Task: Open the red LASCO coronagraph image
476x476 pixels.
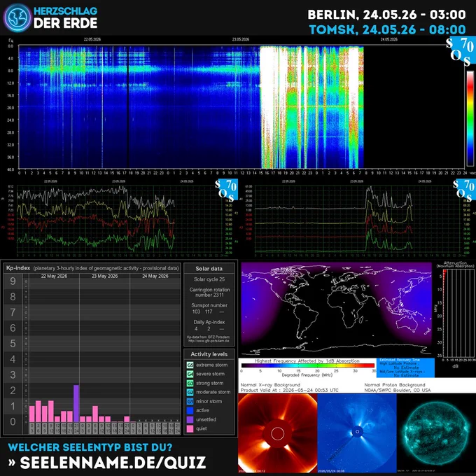Action: pos(277,433)
